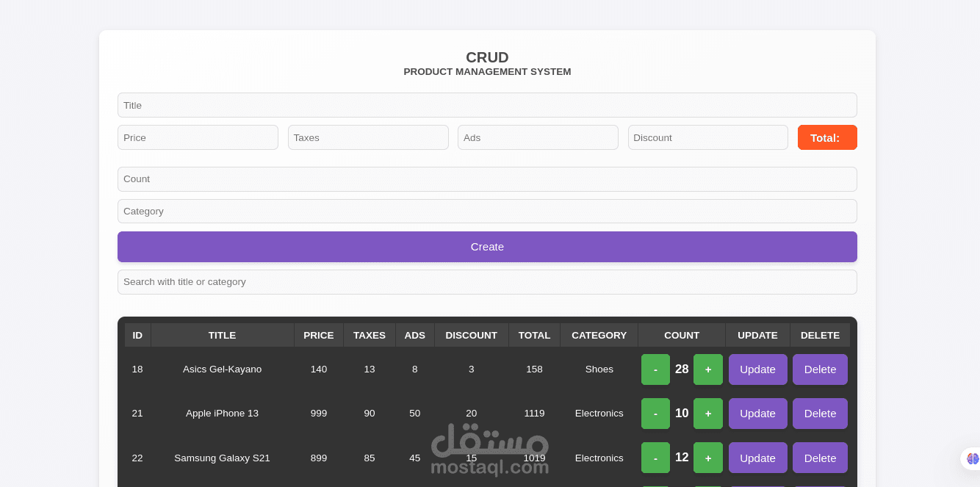This screenshot has height=487, width=980.
Task: Click the orange Total label
Action: coord(827,137)
